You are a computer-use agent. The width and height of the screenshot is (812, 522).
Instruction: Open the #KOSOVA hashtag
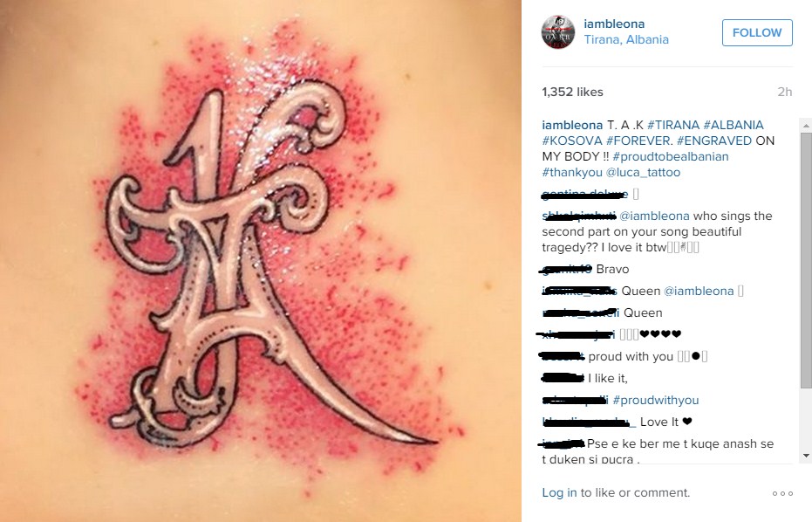(x=572, y=141)
